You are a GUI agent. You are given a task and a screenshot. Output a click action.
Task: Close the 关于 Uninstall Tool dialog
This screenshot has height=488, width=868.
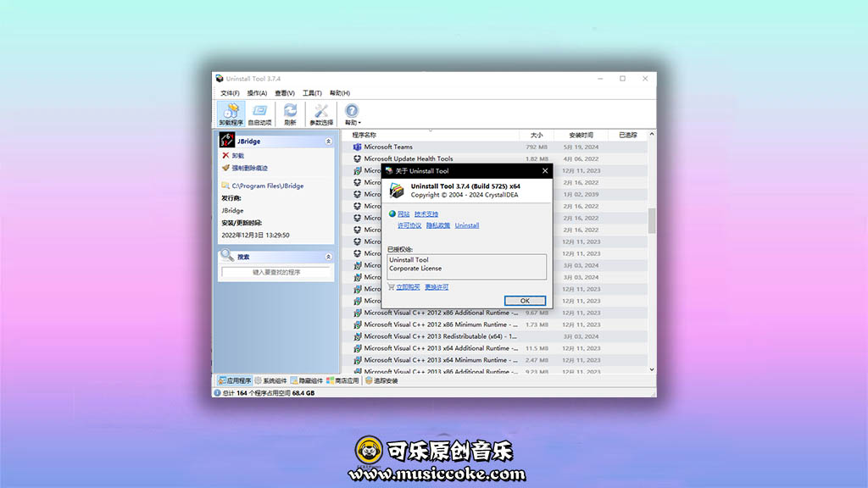tap(545, 171)
